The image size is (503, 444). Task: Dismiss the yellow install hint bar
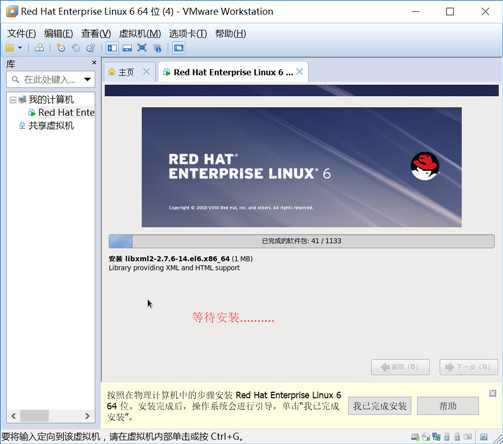point(492,393)
